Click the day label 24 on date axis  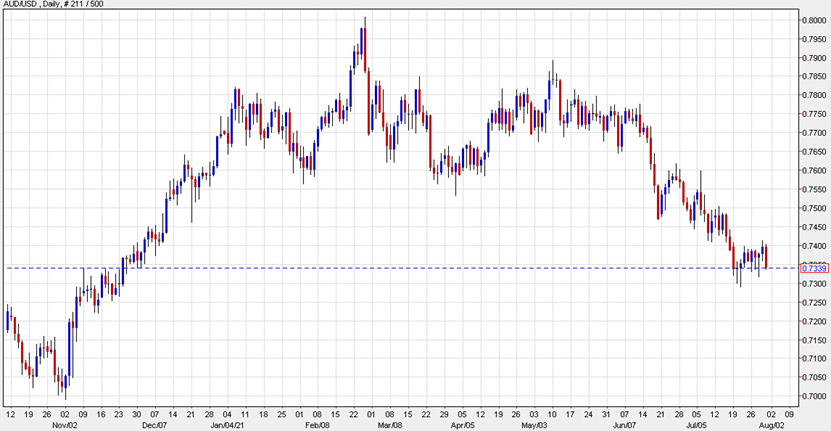588,415
